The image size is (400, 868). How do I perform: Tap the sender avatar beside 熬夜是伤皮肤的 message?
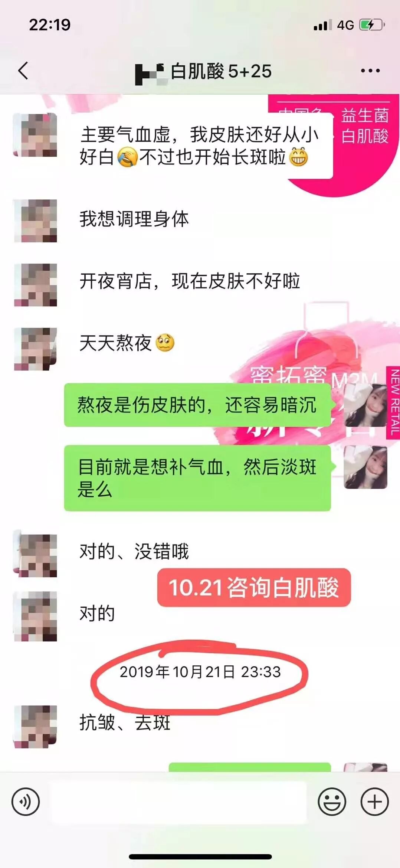tap(365, 405)
